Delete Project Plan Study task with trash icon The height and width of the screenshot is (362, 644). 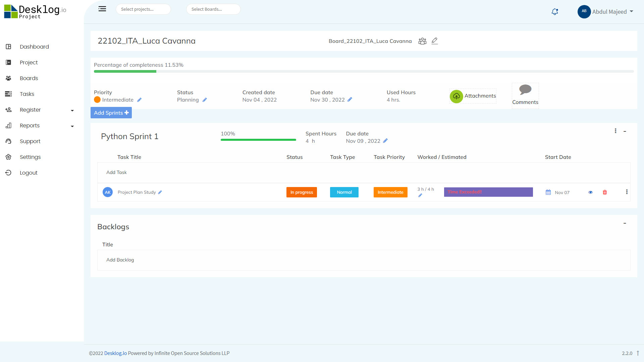pyautogui.click(x=605, y=192)
